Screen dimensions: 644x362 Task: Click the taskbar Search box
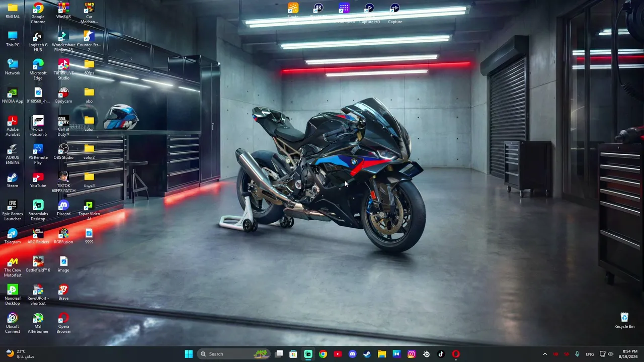(234, 354)
